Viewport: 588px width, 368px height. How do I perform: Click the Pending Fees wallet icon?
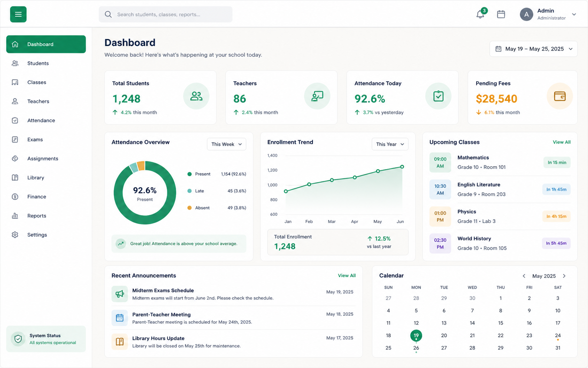559,96
